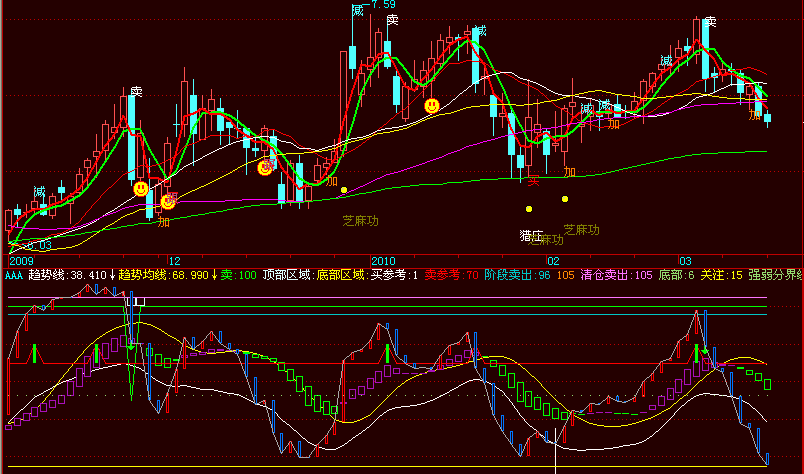Click the 12 month marker on the date axis
The width and height of the screenshot is (804, 474).
[x=175, y=261]
